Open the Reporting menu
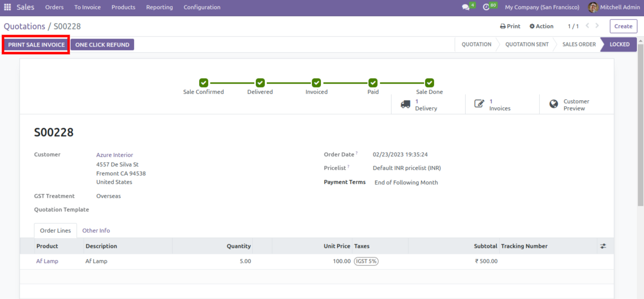 [x=159, y=8]
